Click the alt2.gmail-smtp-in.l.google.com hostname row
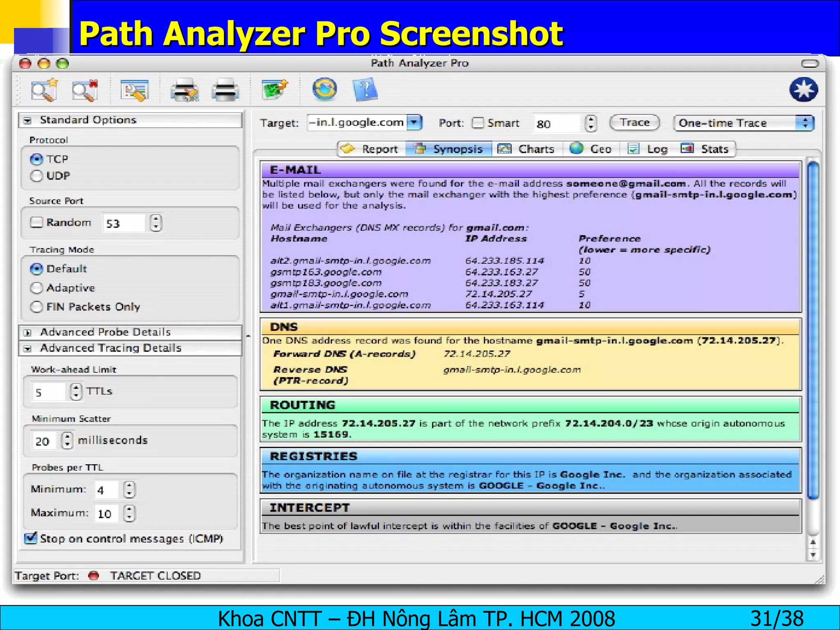The image size is (840, 630). 350,261
